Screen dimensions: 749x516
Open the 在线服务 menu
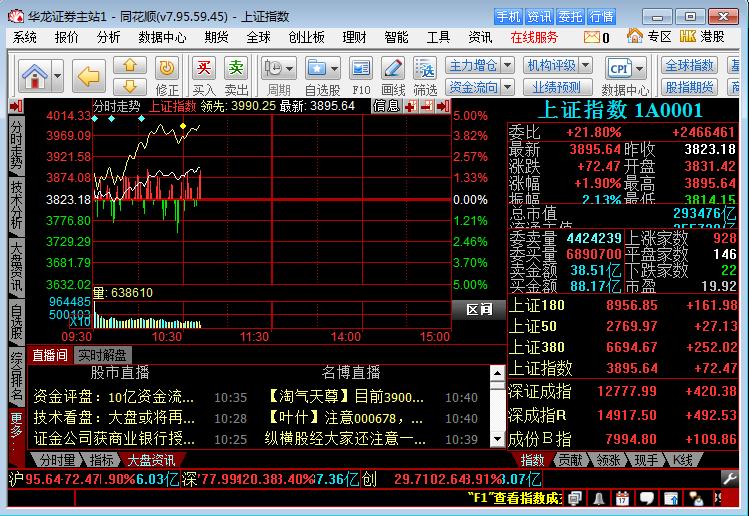pos(534,37)
